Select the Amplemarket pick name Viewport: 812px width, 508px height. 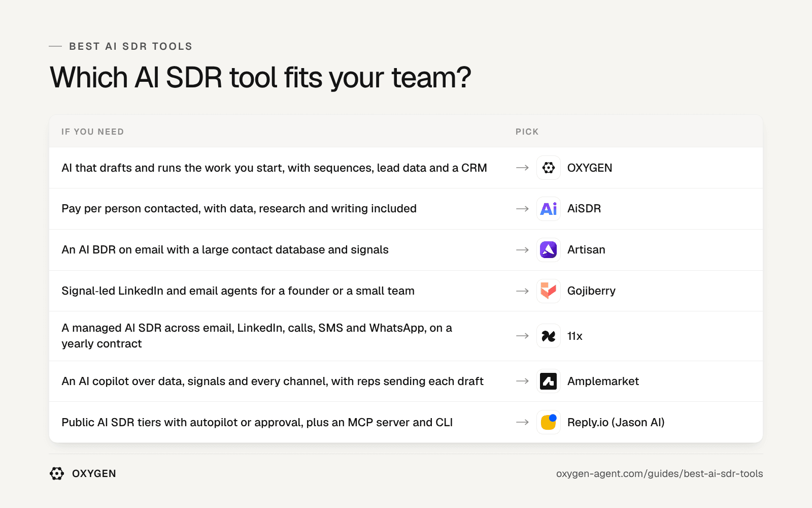pos(603,381)
